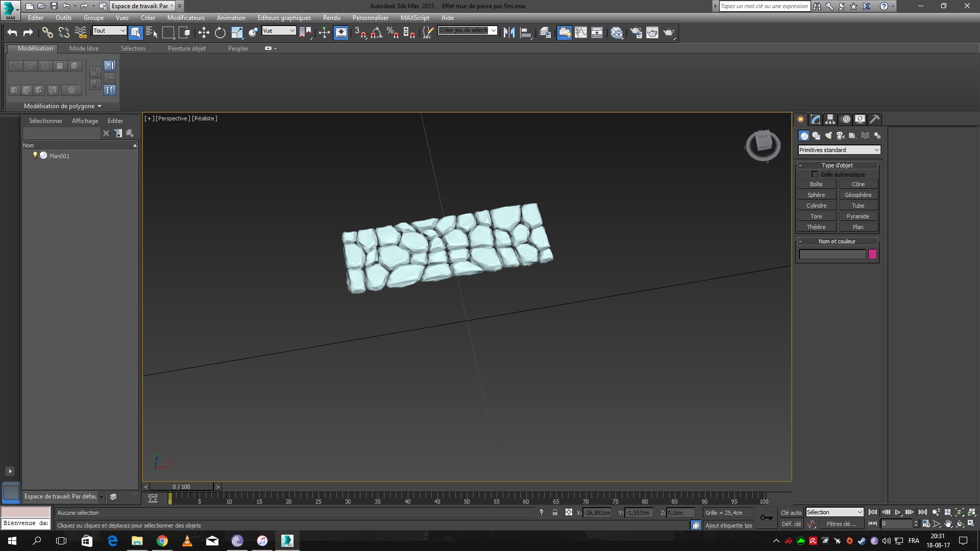Select the Move transform tool
This screenshot has width=980, height=551.
coord(204,33)
